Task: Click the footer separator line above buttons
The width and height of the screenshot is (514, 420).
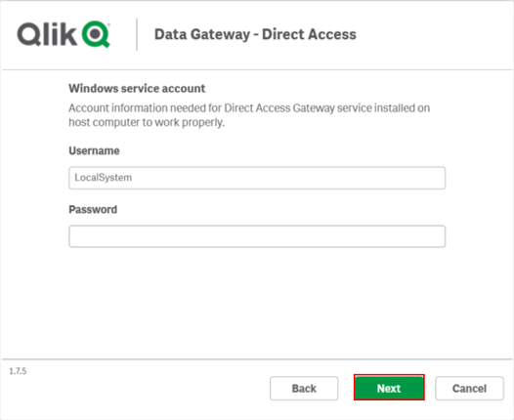Action: point(257,359)
